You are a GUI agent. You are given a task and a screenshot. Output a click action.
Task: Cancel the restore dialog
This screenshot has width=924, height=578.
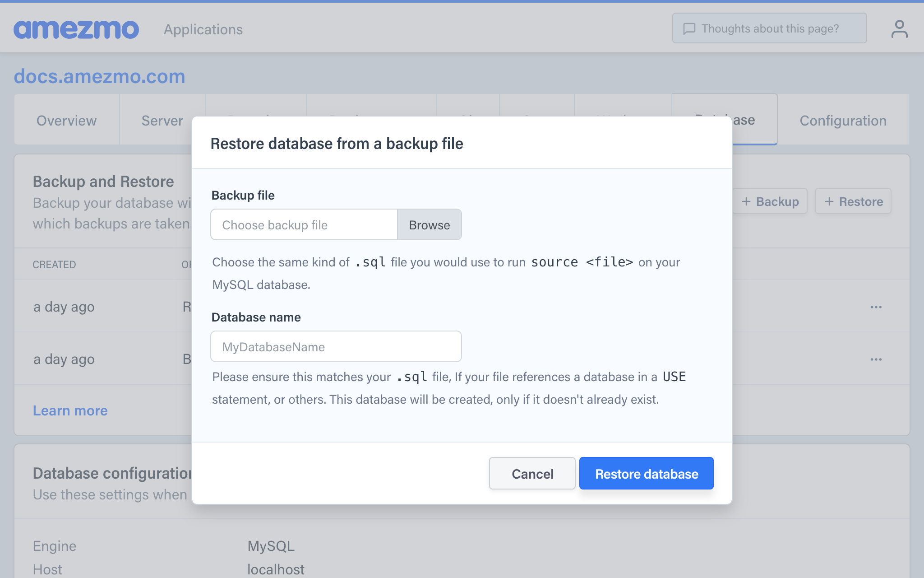click(x=532, y=474)
